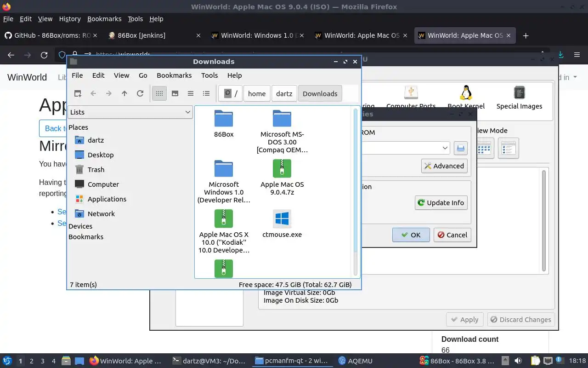Go forward in the Downloads file manager
Viewport: 588px width, 368px height.
click(109, 93)
